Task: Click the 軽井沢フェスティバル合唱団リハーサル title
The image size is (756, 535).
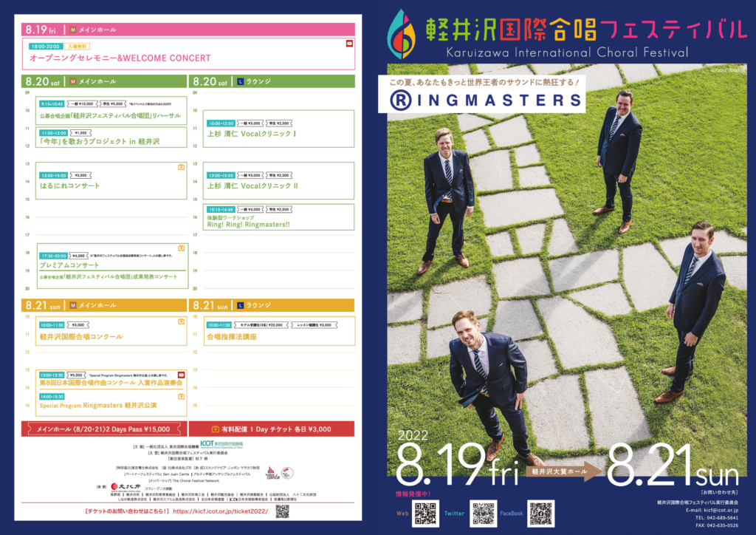Action: (111, 116)
